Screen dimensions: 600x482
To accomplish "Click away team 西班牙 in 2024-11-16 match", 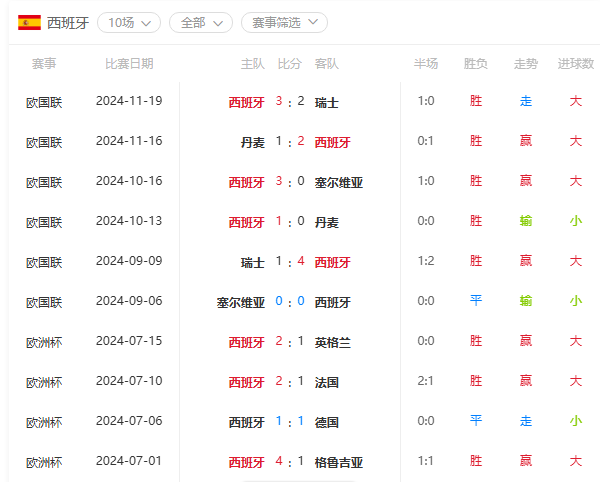I will [x=333, y=143].
